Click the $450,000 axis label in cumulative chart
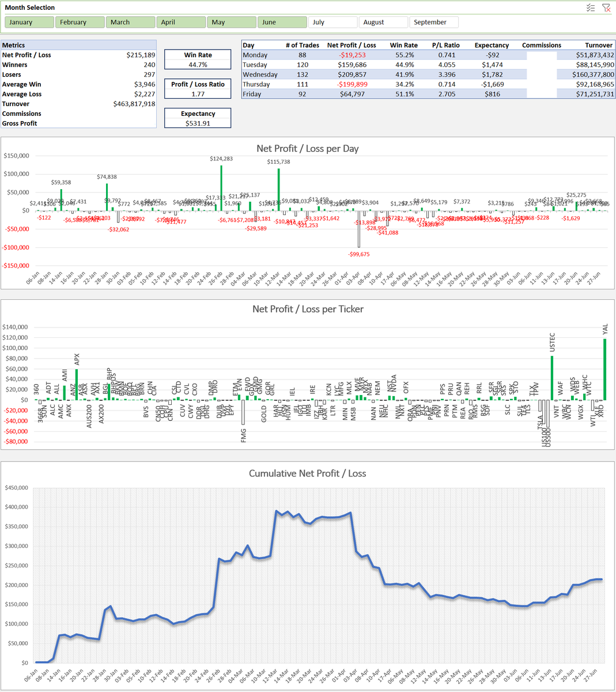 click(x=16, y=487)
